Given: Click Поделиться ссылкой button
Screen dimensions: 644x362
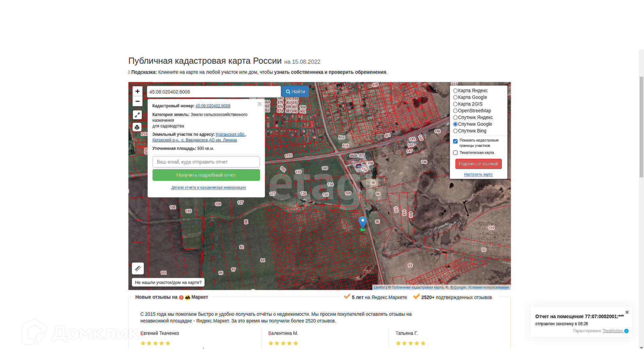Looking at the screenshot, I should tap(478, 164).
